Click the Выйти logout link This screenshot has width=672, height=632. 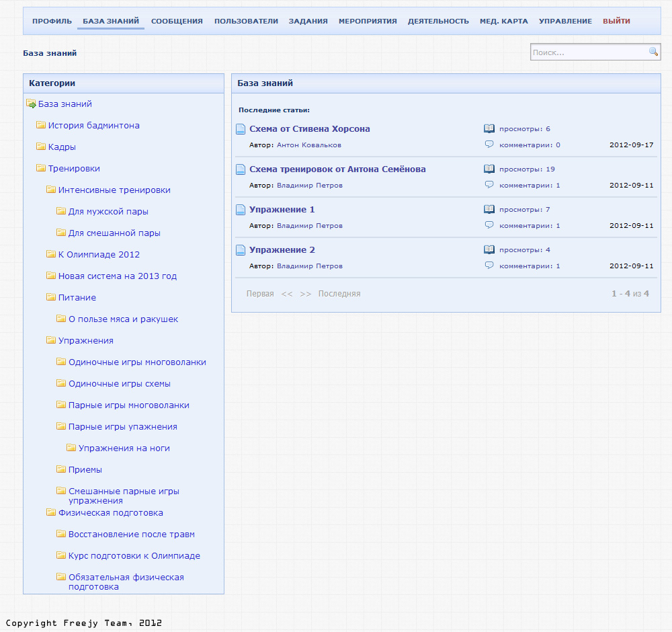point(616,21)
